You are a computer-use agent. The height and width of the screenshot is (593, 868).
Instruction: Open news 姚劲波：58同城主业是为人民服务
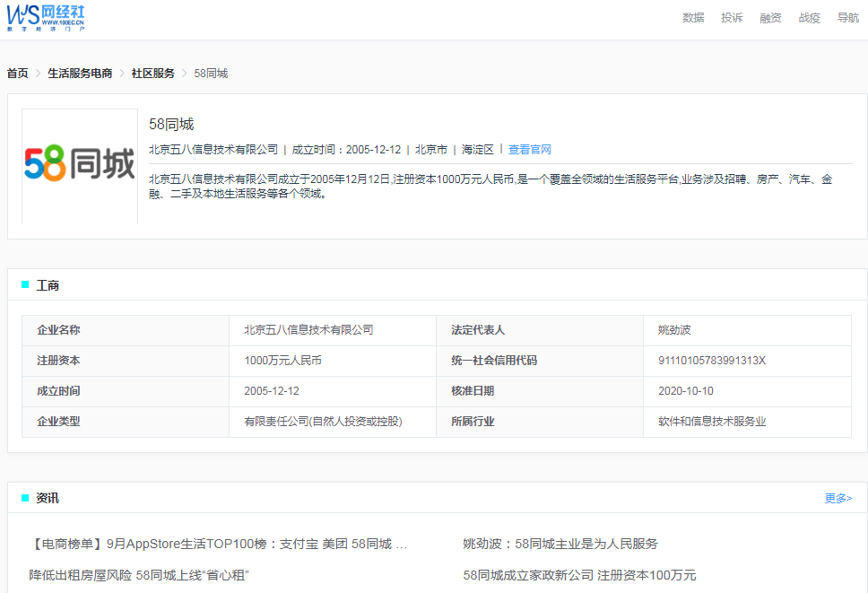pyautogui.click(x=560, y=544)
